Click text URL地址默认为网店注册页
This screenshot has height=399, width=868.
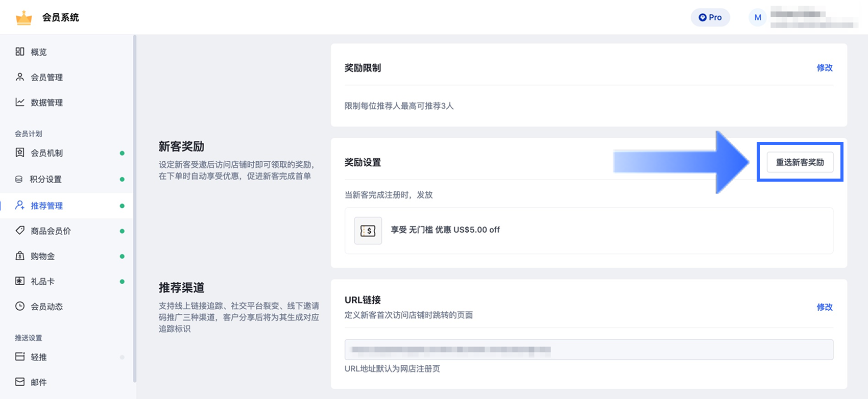[x=392, y=368]
